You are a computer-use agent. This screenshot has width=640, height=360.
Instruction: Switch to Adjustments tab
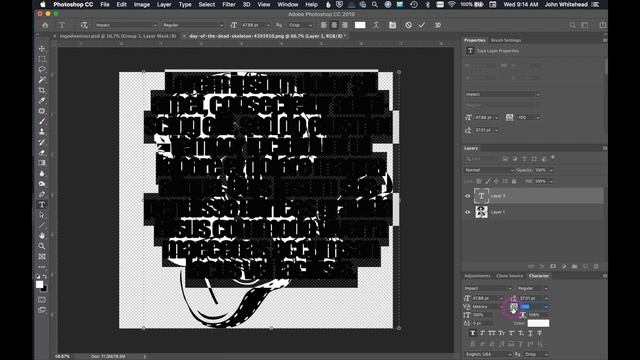pos(477,276)
